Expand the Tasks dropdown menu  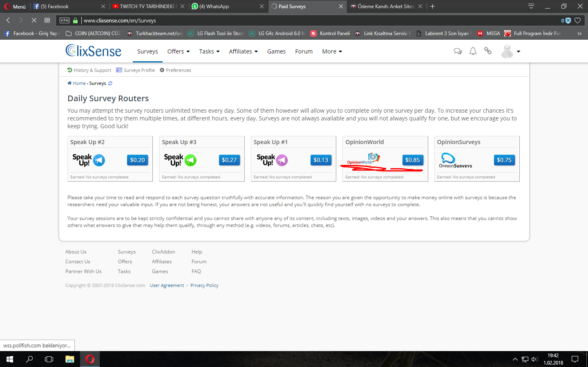(x=209, y=51)
